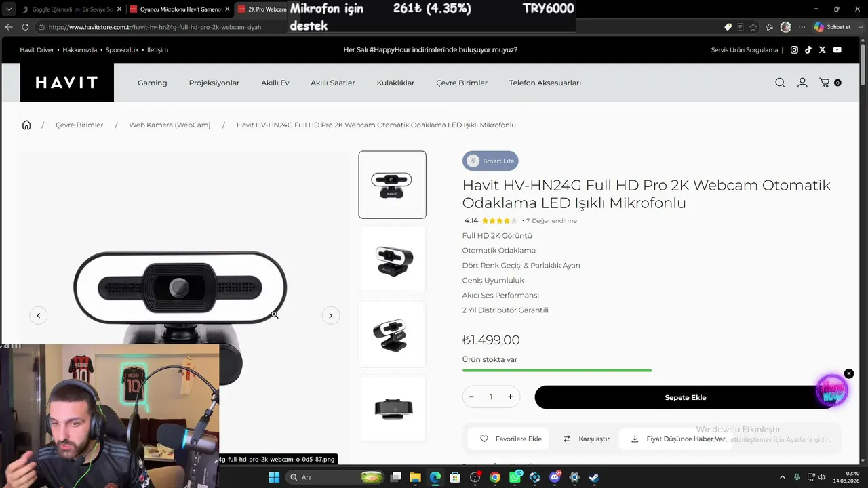Show hidden system tray icons
This screenshot has width=868, height=488.
point(782,477)
